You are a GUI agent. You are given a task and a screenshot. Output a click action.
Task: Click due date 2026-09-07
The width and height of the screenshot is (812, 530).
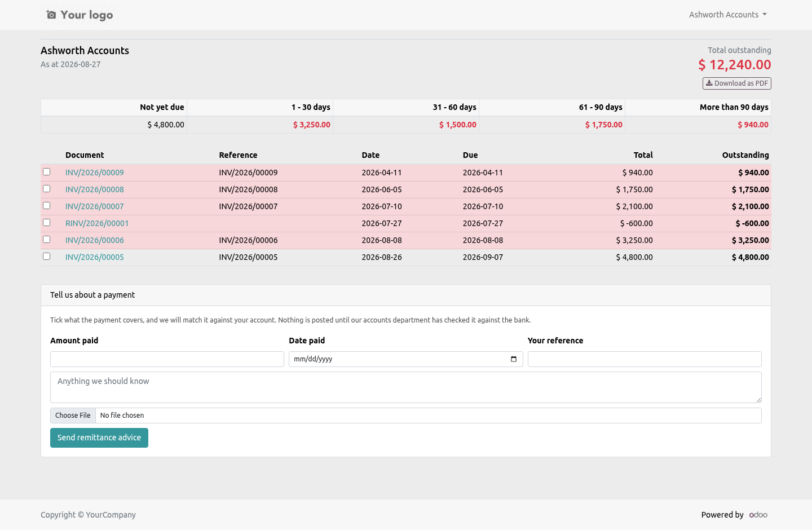click(483, 257)
